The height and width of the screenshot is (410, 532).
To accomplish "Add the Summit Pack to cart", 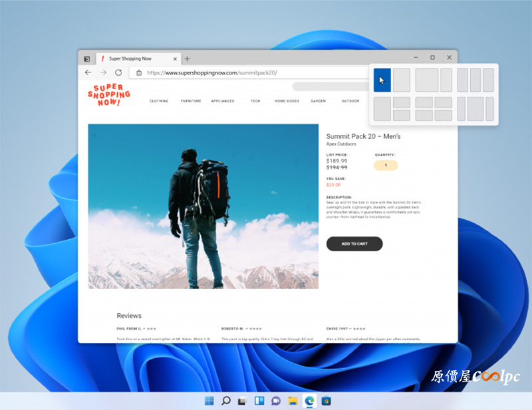I will pos(354,244).
